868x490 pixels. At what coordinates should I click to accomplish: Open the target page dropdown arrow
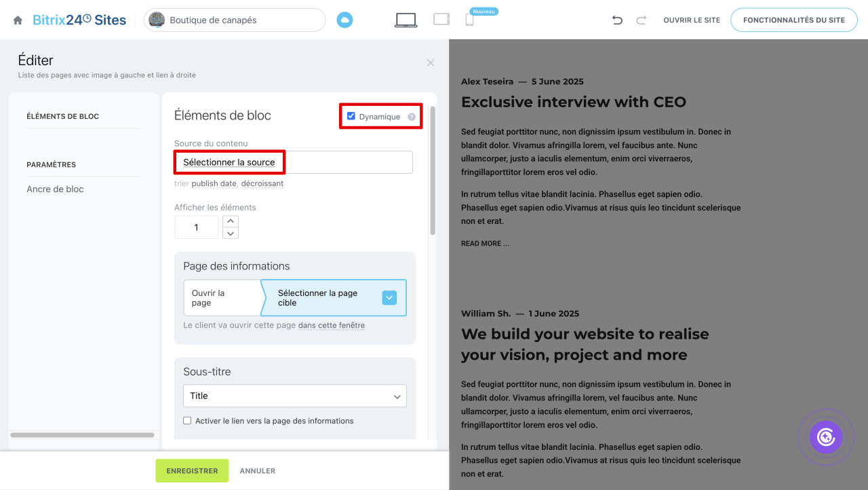(389, 298)
